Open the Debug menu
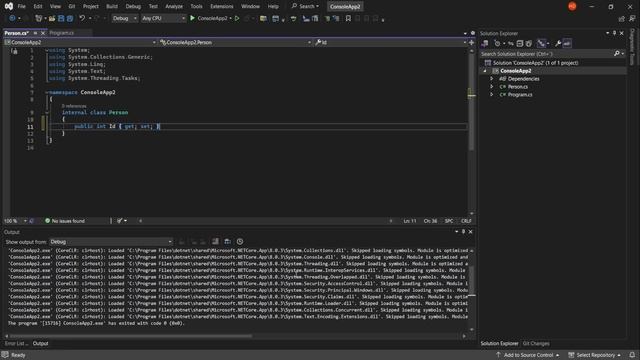Image resolution: width=640 pixels, height=360 pixels. [x=133, y=7]
